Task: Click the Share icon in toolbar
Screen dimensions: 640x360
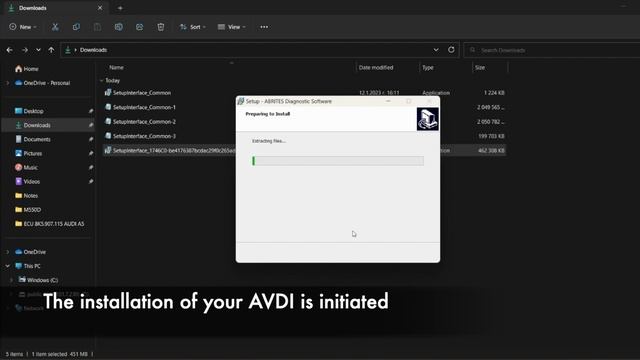Action: tap(140, 27)
